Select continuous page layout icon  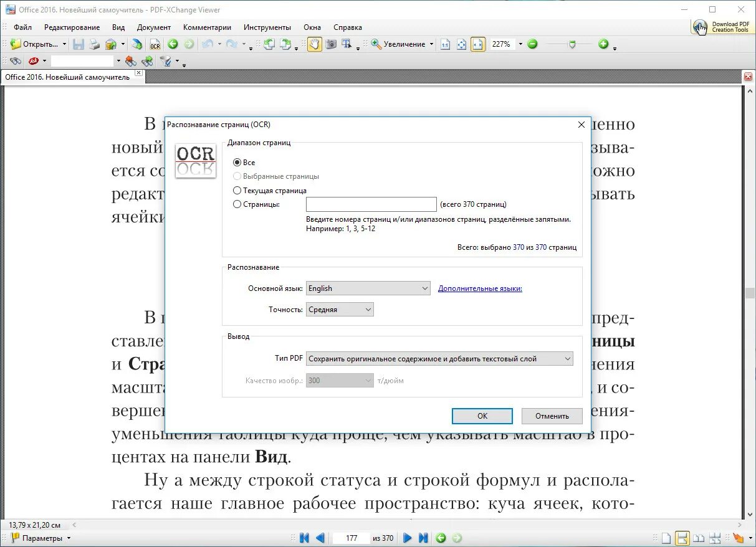(682, 538)
